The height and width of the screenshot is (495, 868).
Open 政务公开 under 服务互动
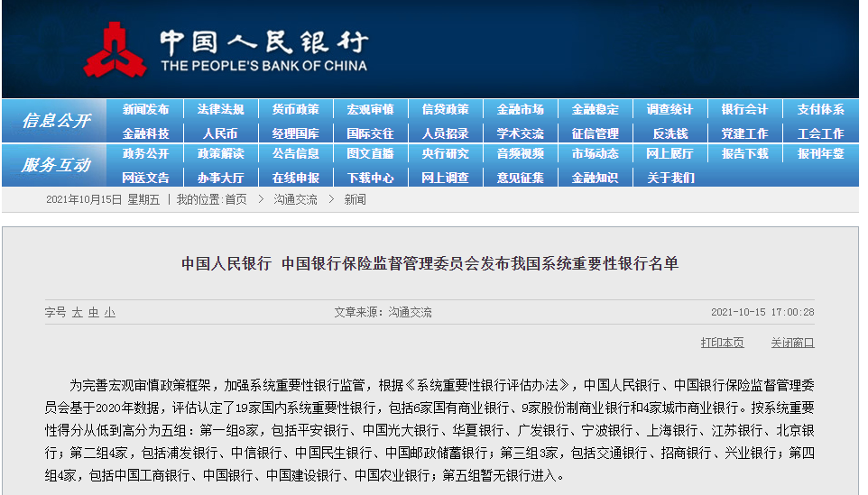click(x=145, y=154)
